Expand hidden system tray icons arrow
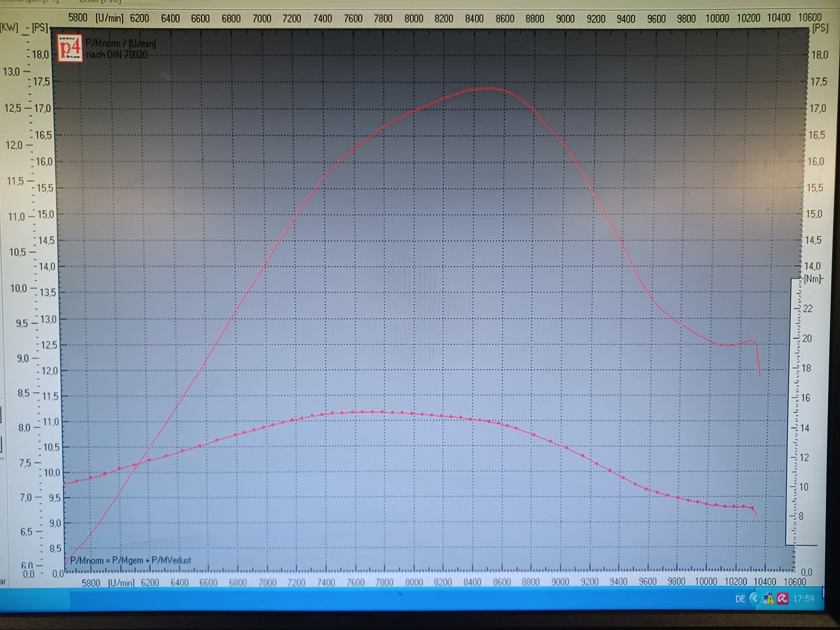The image size is (840, 630). [755, 599]
